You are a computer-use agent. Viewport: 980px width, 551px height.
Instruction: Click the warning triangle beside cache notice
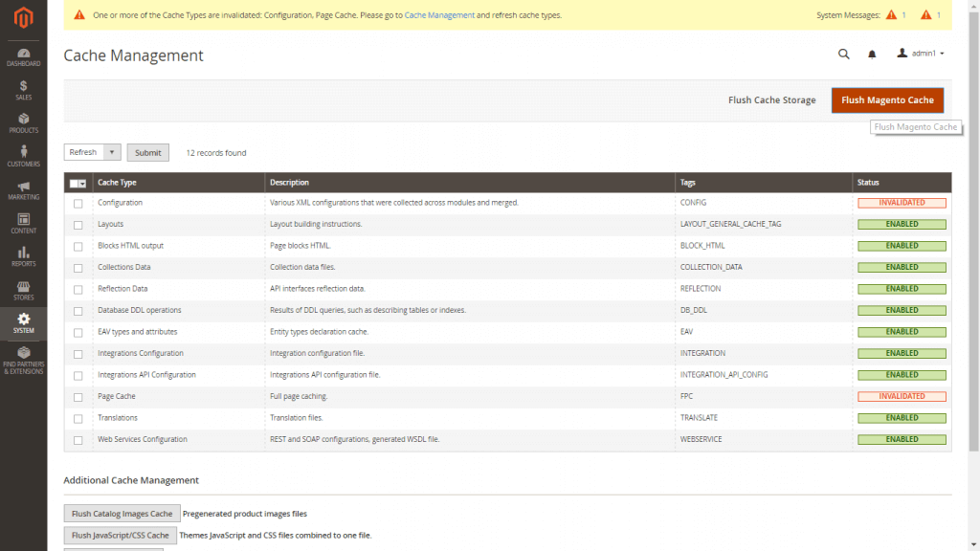point(79,15)
